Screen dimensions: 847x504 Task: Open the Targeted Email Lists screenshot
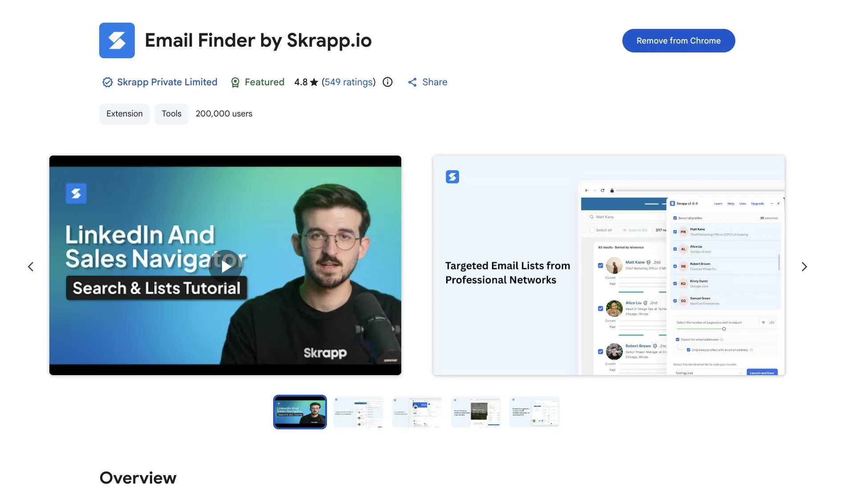coord(609,265)
